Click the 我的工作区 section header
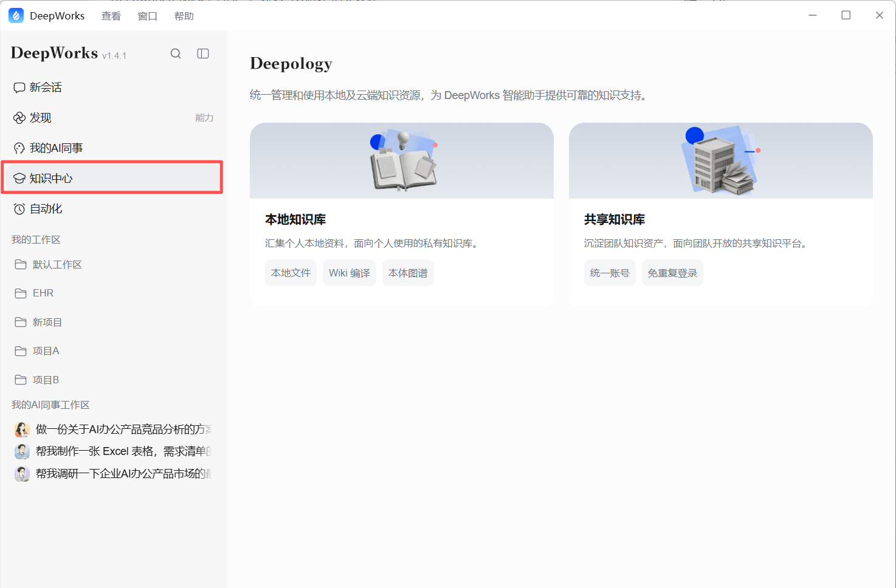This screenshot has height=588, width=896. pos(36,240)
